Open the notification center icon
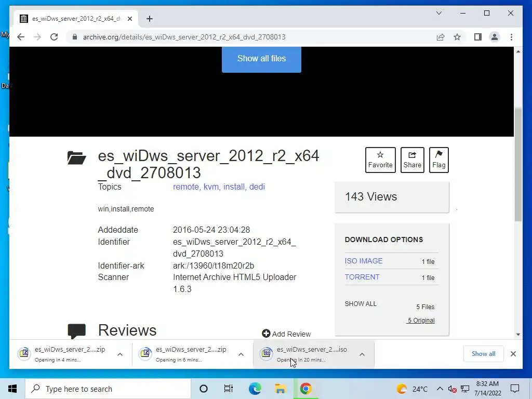 coord(515,389)
